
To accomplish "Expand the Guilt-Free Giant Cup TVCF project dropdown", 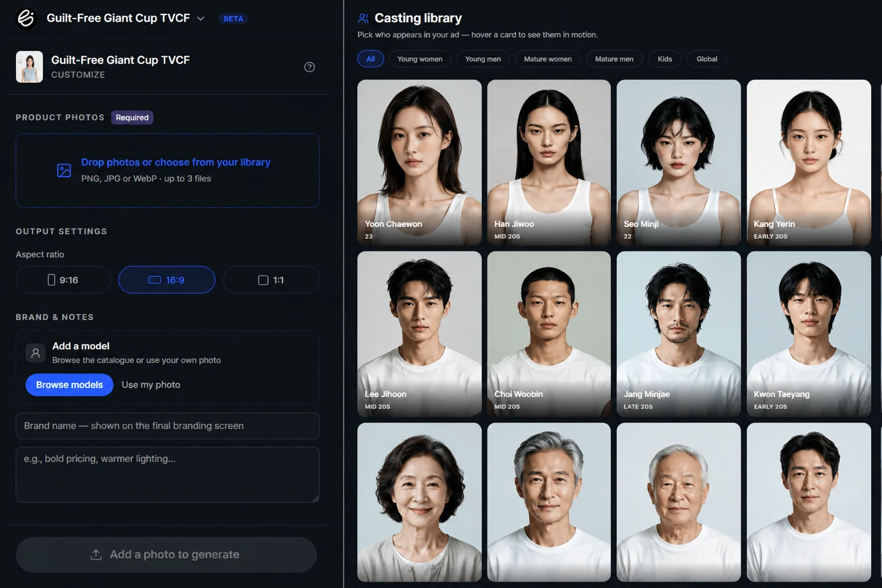I will tap(200, 18).
